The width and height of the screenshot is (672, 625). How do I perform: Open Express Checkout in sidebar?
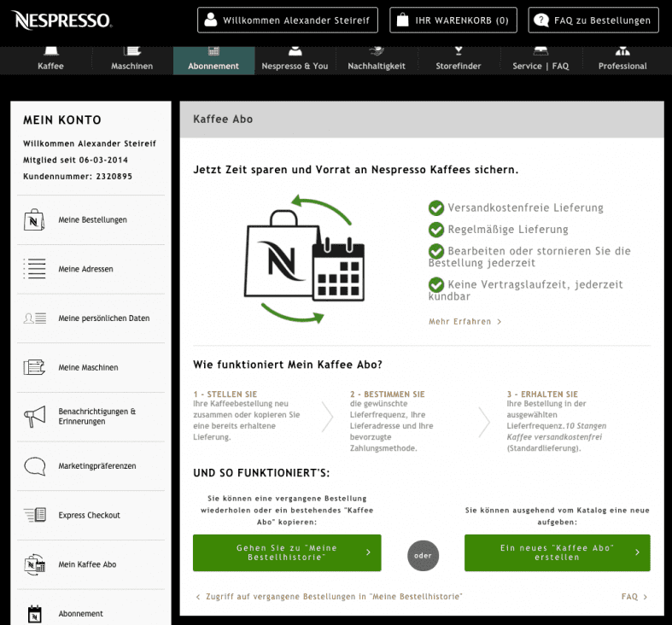tap(91, 515)
